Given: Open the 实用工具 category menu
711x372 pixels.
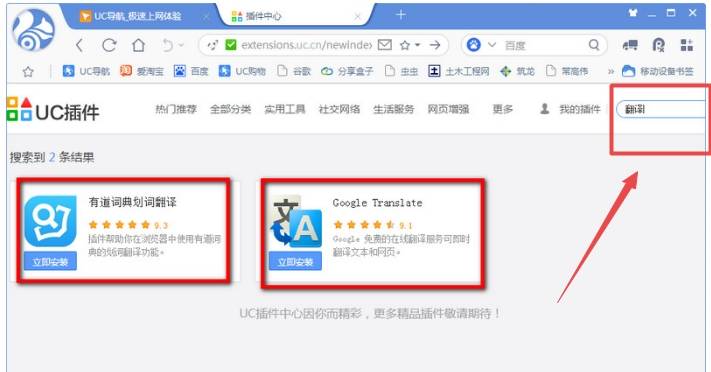Looking at the screenshot, I should tap(285, 109).
